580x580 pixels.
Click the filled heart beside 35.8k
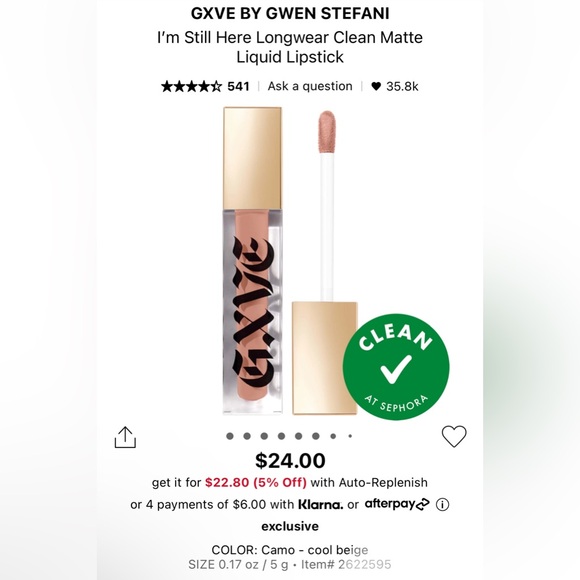[x=376, y=86]
